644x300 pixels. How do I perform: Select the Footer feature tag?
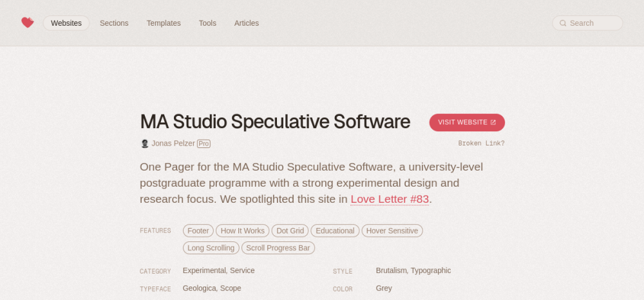(198, 230)
